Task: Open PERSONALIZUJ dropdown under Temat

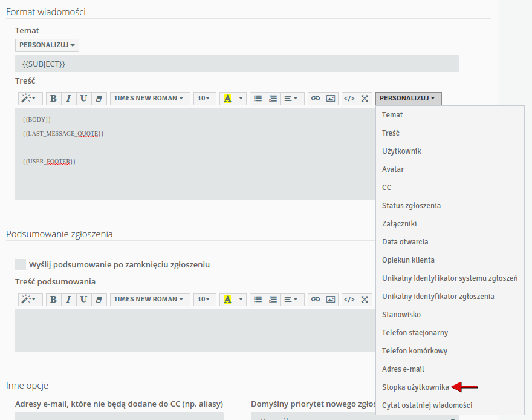Action: (47, 45)
